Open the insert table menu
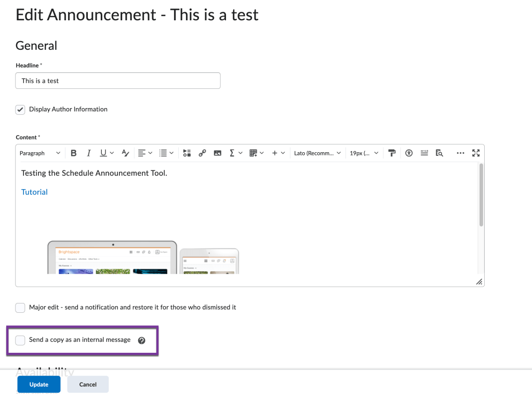Image resolution: width=532 pixels, height=397 pixels. 256,153
